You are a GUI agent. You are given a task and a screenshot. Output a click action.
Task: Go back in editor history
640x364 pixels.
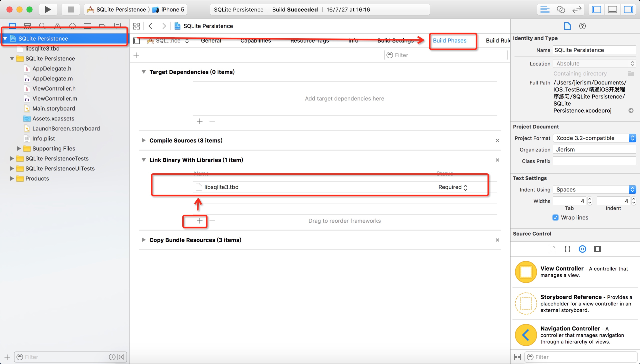tap(150, 26)
